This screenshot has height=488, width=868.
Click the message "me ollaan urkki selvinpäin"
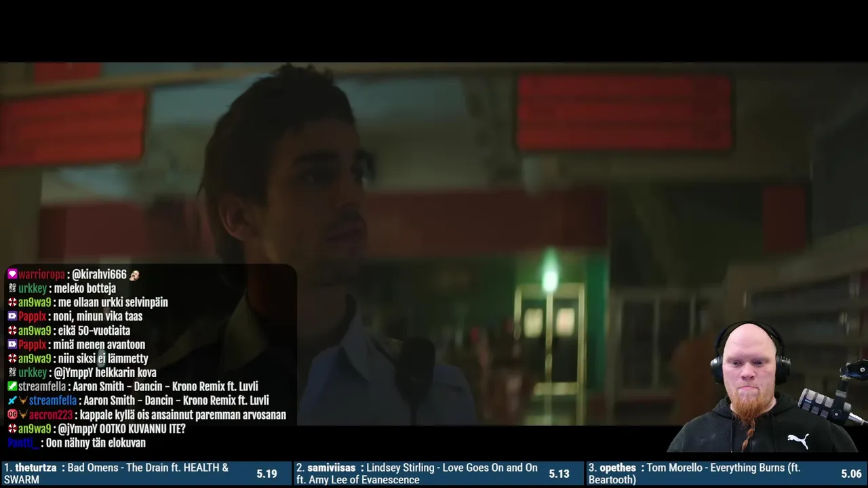[113, 302]
